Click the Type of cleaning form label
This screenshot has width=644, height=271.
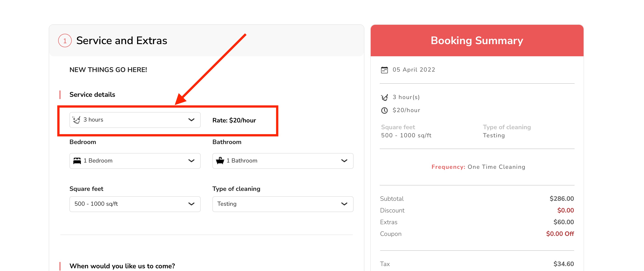[236, 189]
